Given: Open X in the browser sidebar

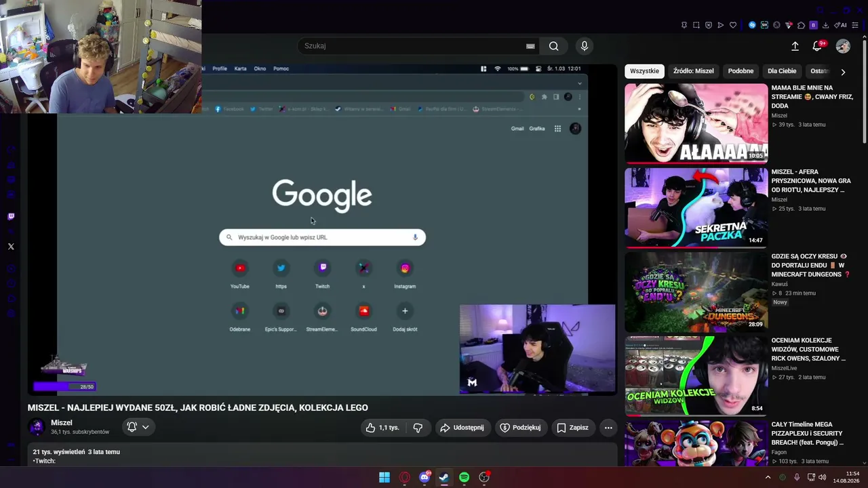Looking at the screenshot, I should [11, 247].
